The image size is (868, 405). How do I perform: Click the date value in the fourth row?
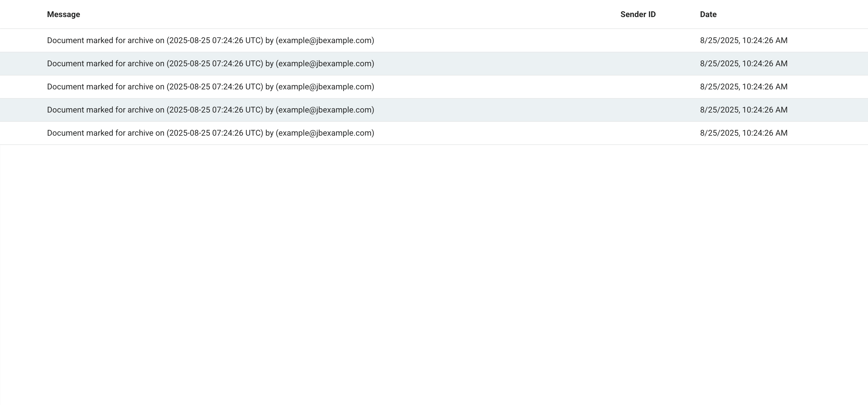click(x=743, y=110)
